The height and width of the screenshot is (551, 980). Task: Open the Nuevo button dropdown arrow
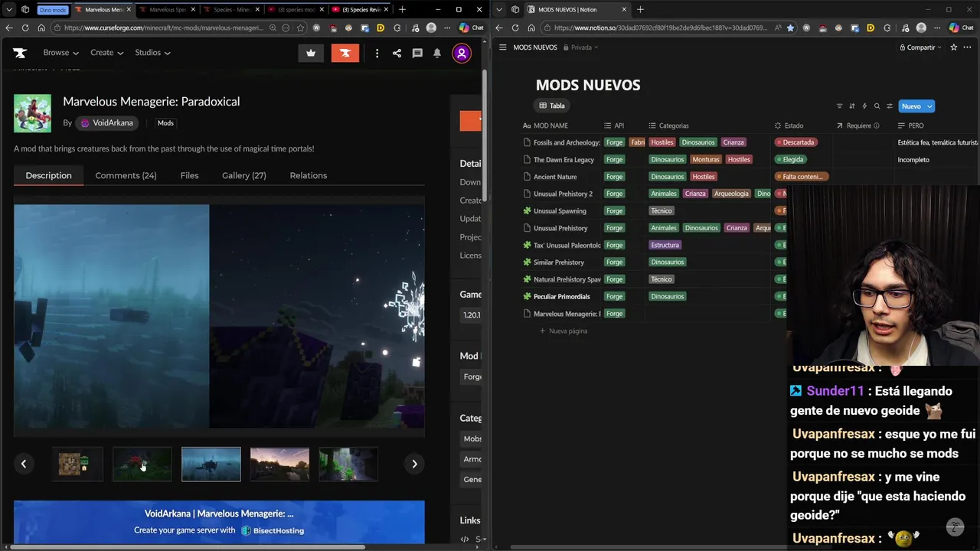coord(929,106)
